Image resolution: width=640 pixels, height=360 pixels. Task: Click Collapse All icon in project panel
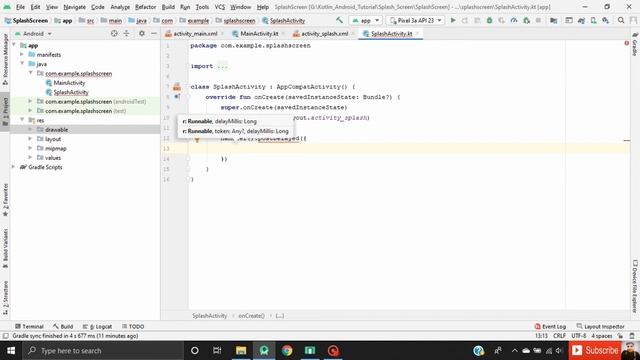(127, 33)
